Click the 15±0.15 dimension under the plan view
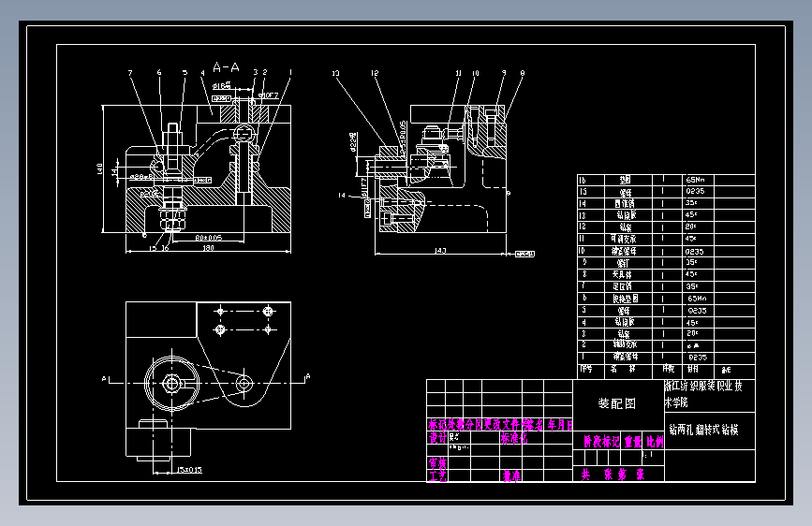 pyautogui.click(x=189, y=470)
